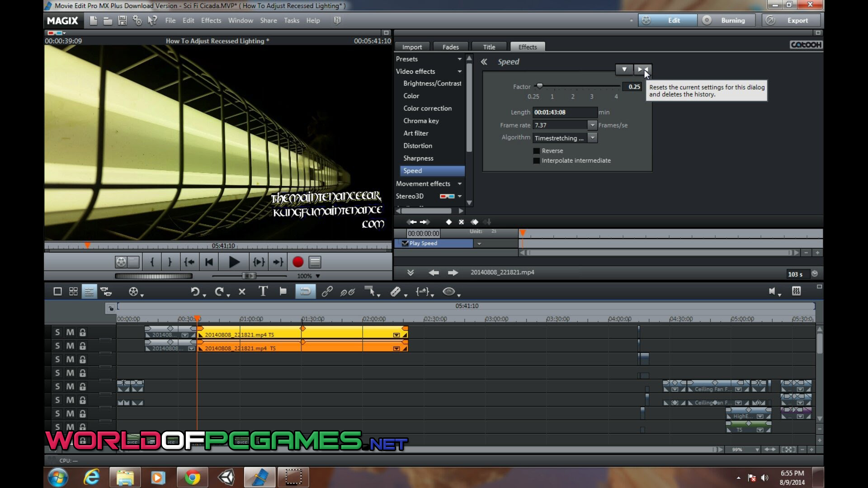
Task: Uncheck the Play Speed keyframe parameter
Action: point(405,243)
